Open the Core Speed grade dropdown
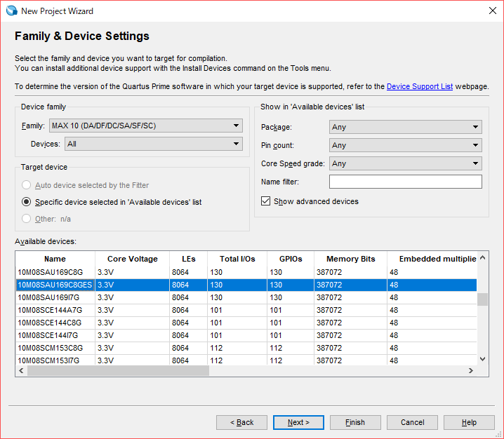The height and width of the screenshot is (439, 504). click(x=405, y=163)
